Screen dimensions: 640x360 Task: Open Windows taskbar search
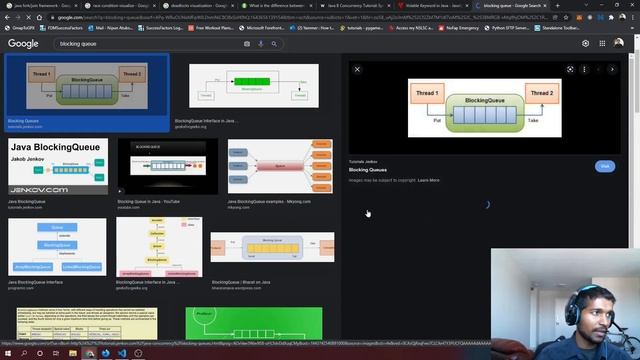(24, 353)
